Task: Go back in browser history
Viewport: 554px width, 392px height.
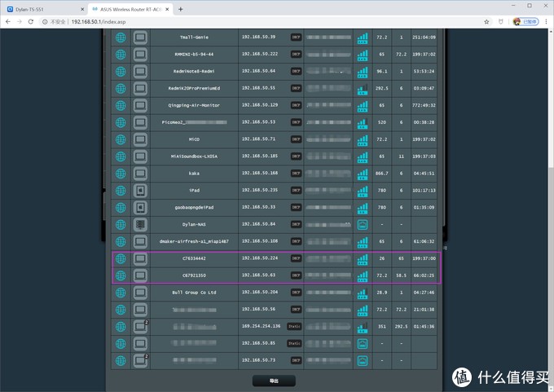Action: tap(8, 22)
